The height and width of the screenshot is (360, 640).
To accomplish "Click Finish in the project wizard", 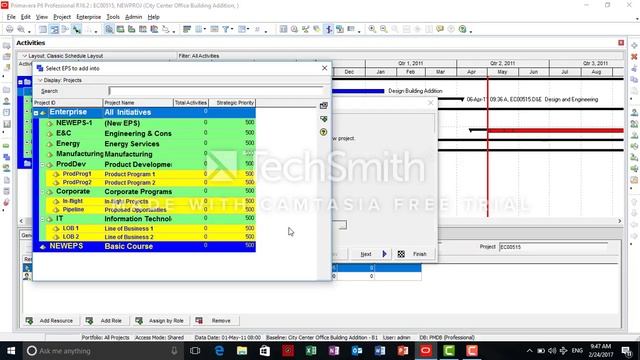I will 413,254.
